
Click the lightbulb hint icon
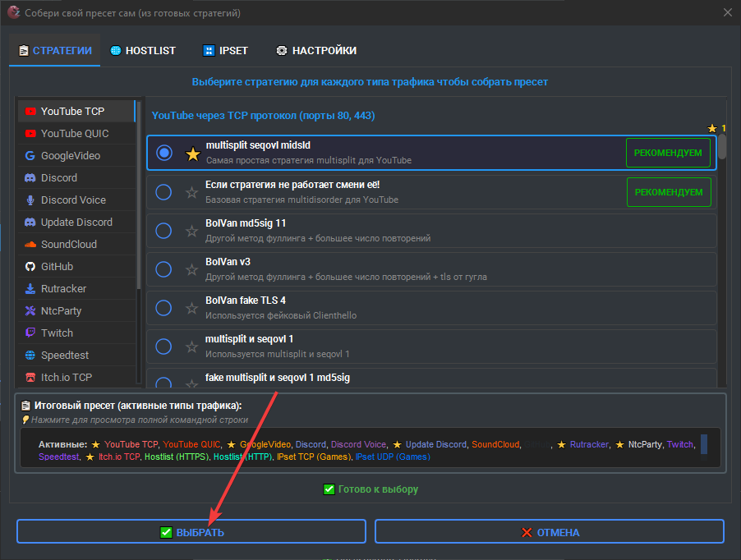25,420
